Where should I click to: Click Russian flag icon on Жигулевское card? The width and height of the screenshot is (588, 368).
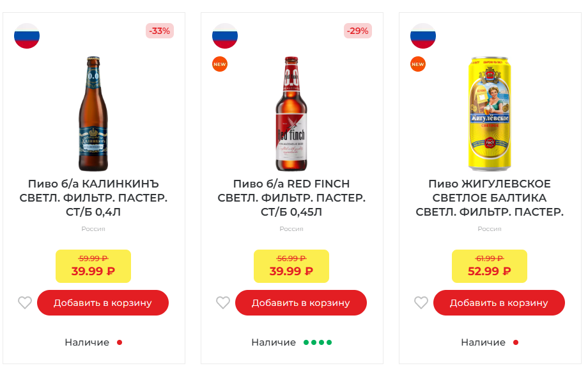coord(423,36)
